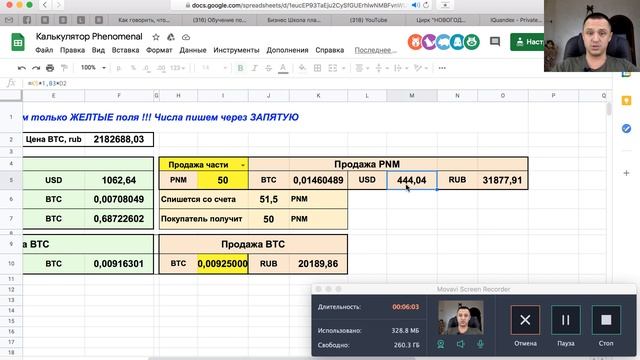Open the Последнее edit history link

(x=375, y=50)
